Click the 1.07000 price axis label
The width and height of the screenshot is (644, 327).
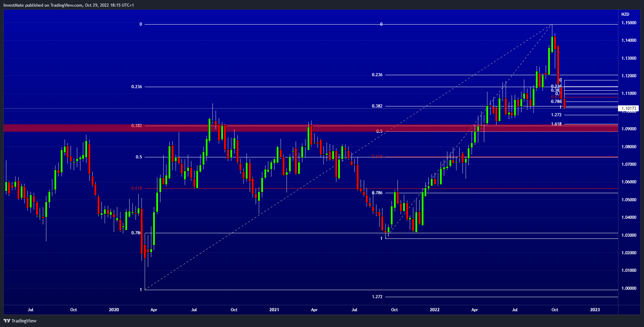coord(629,164)
